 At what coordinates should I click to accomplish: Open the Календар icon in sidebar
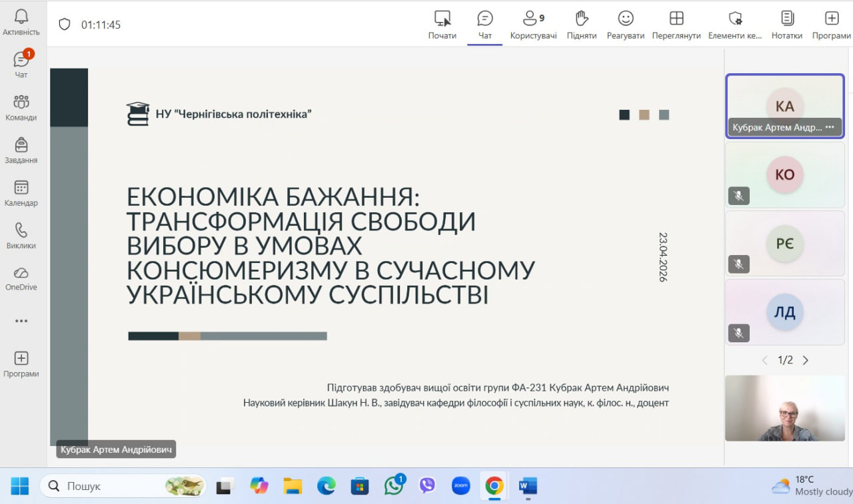click(x=21, y=192)
